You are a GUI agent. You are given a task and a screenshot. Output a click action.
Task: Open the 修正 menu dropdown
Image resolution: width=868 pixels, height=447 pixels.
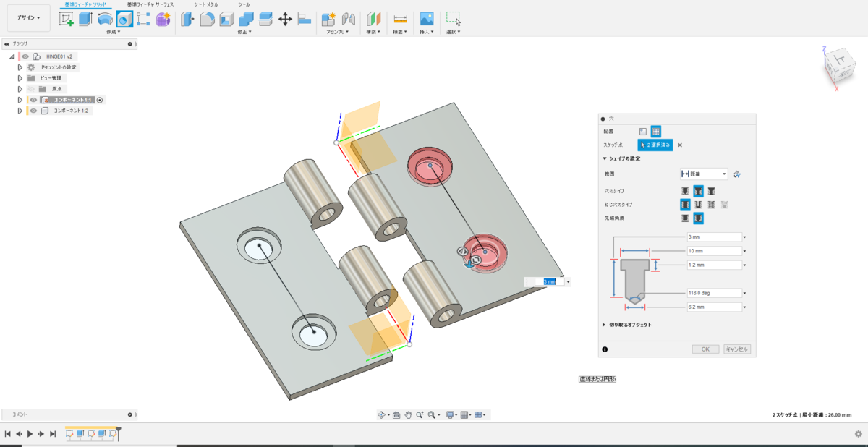point(244,32)
